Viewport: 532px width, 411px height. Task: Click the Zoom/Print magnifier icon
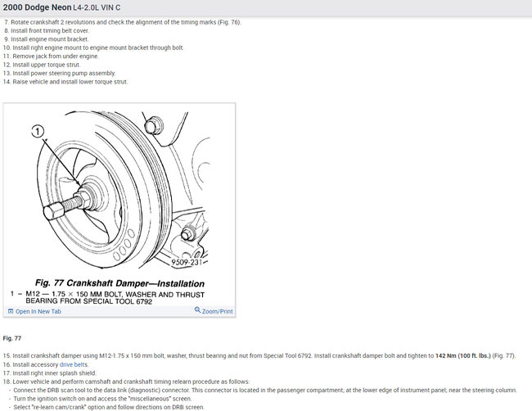[x=197, y=309]
